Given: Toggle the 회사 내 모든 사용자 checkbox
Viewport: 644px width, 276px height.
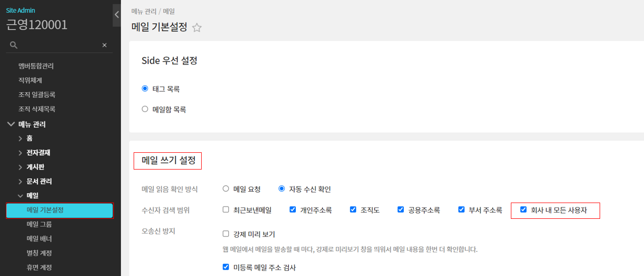Looking at the screenshot, I should pyautogui.click(x=524, y=210).
